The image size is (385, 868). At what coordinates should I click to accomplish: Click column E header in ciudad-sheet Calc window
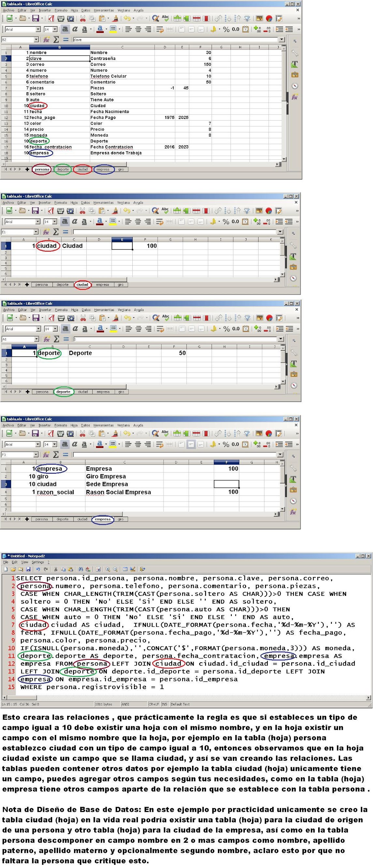click(x=122, y=239)
